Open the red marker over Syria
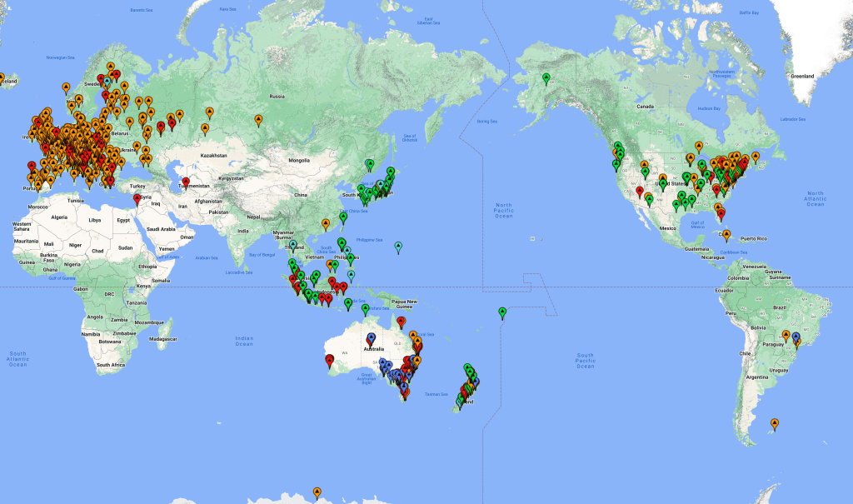This screenshot has height=504, width=853. (137, 198)
